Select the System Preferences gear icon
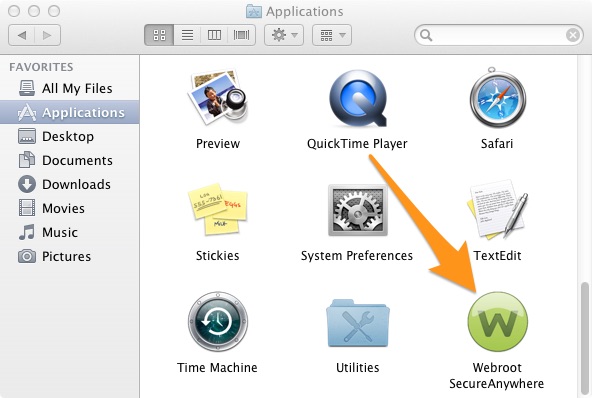 [358, 210]
